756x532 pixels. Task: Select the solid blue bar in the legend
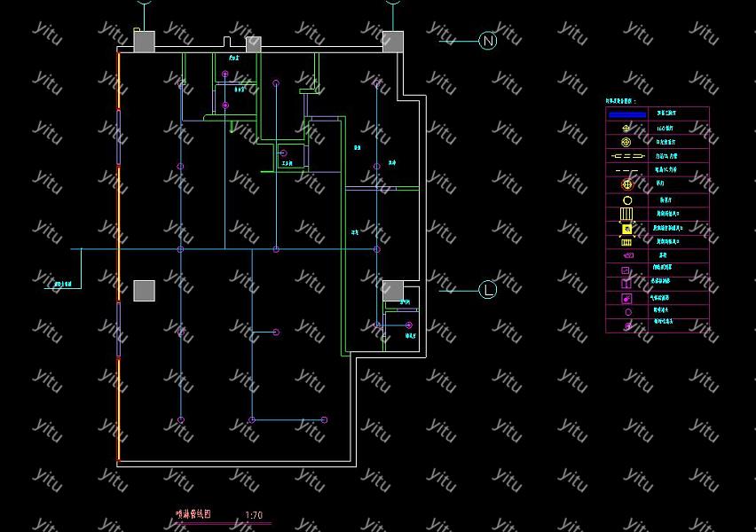pyautogui.click(x=626, y=113)
